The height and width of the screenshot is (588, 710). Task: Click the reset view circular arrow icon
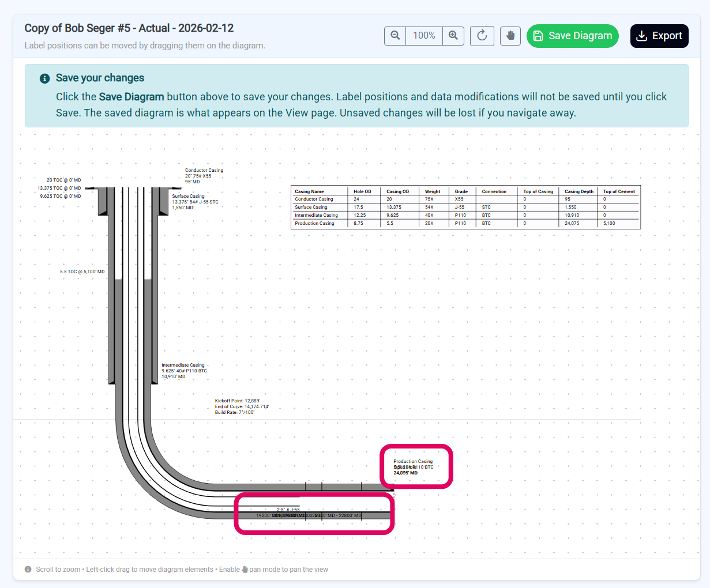coord(482,36)
